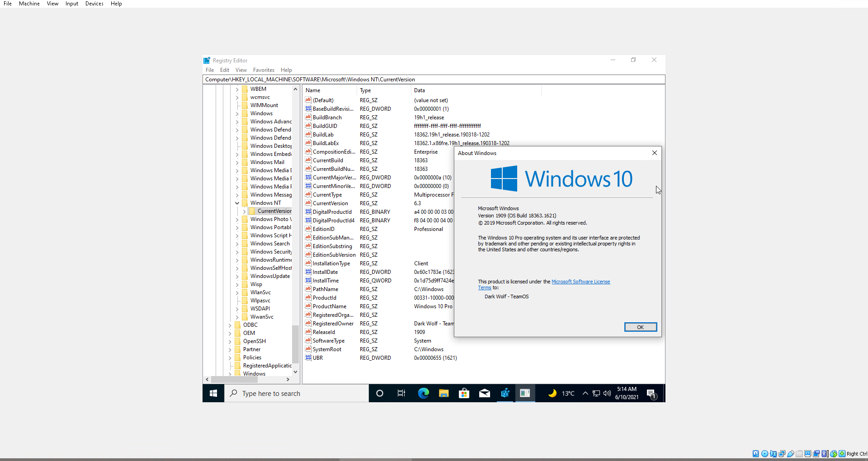Select the ReleaseId value name

pos(324,332)
